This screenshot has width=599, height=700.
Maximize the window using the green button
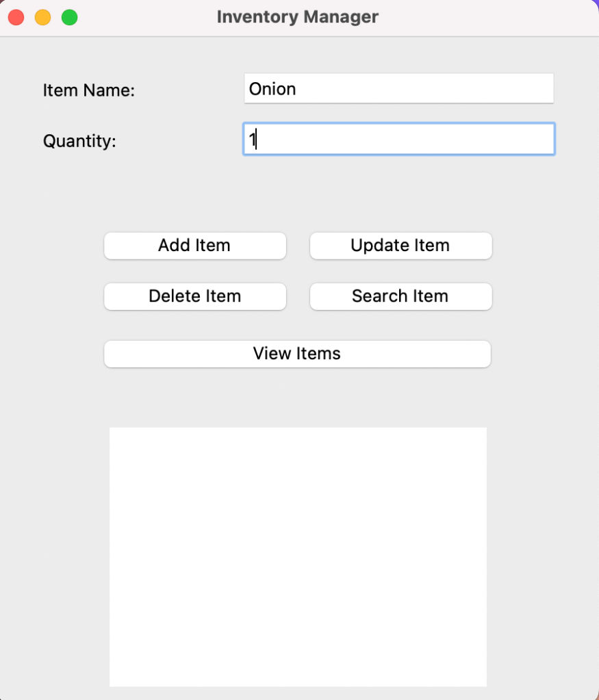[69, 17]
